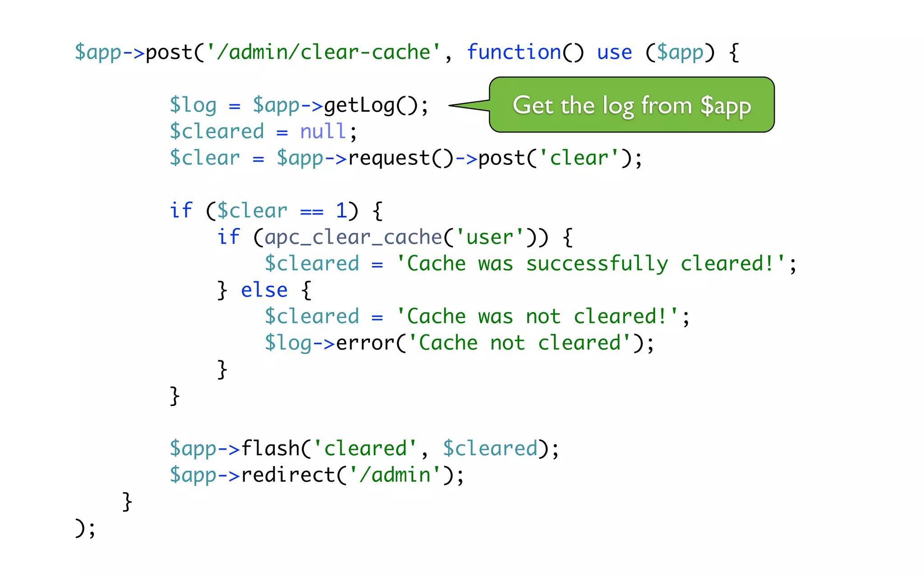924x578 pixels.
Task: Click the "$app->redirect('/admin');" line
Action: [317, 475]
